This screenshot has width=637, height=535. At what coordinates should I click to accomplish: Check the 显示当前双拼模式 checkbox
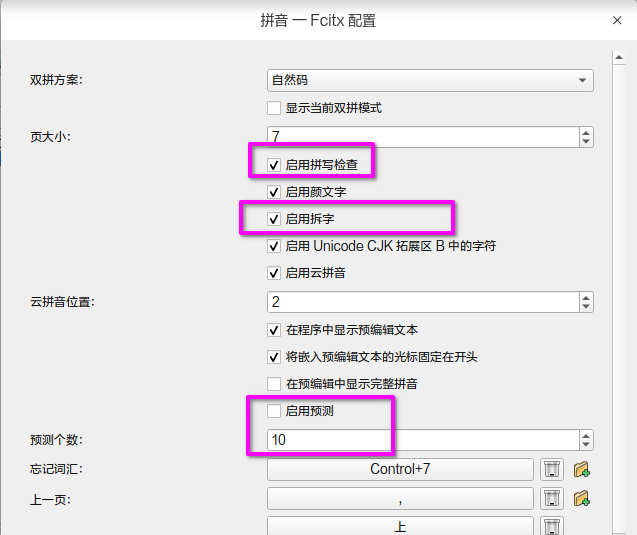pyautogui.click(x=274, y=108)
